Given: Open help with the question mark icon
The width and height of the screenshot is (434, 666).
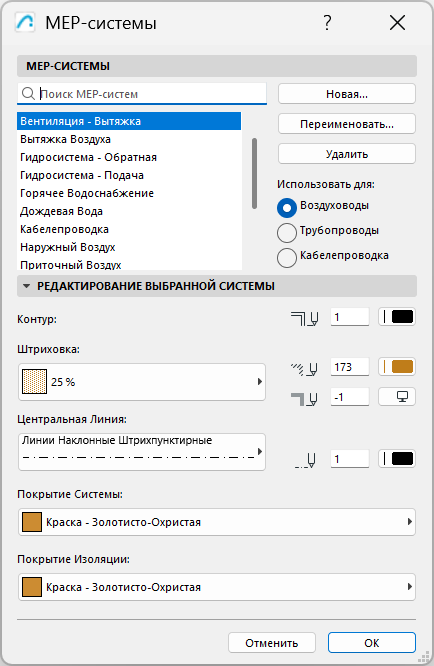Looking at the screenshot, I should 327,23.
